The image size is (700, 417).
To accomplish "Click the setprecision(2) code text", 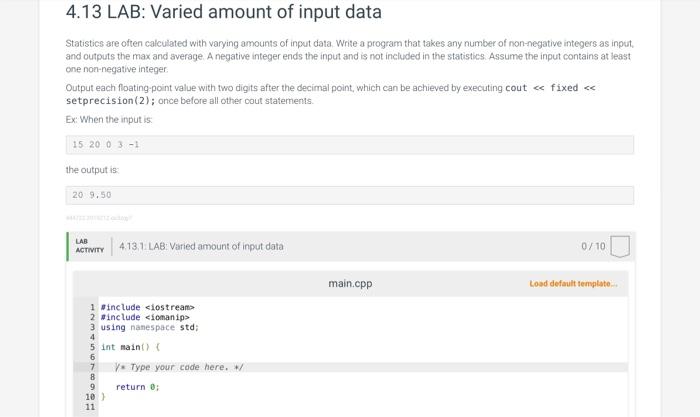I will pos(110,101).
